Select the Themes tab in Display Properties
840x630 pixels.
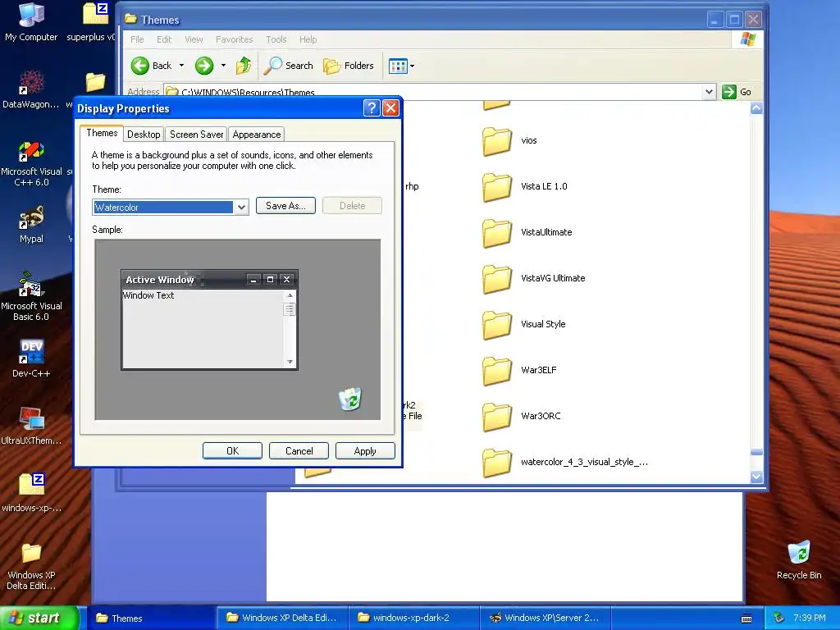(102, 133)
